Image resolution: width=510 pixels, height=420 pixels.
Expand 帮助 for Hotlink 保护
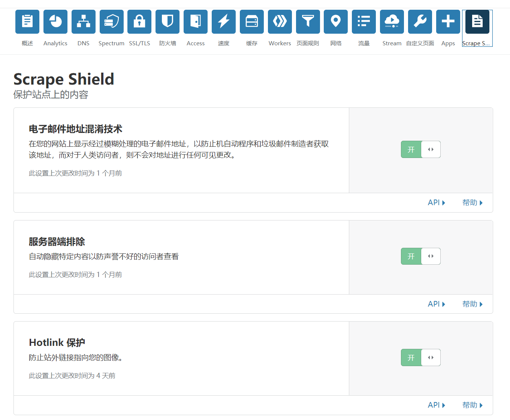point(473,405)
